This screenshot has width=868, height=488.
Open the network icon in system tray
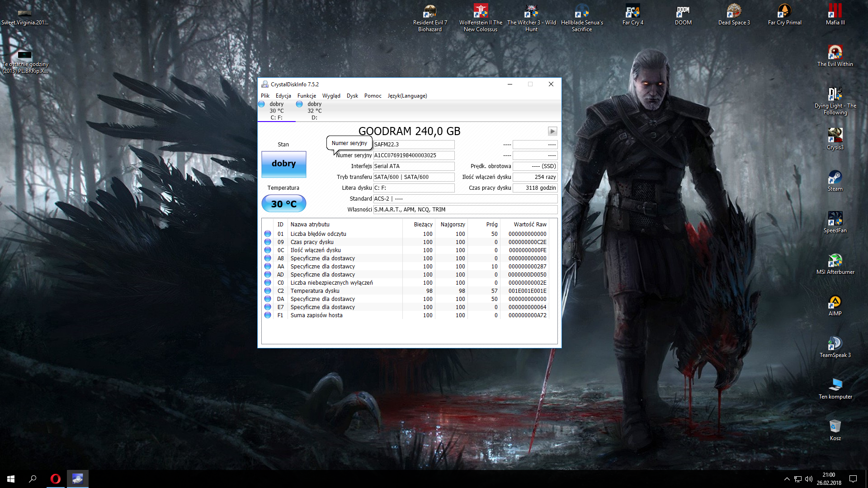click(798, 479)
